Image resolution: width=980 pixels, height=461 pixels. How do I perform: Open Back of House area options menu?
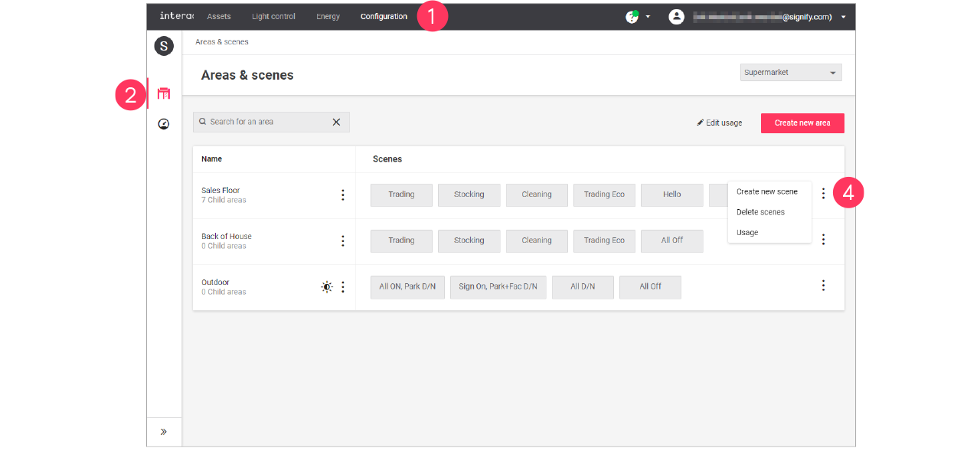[x=343, y=241]
